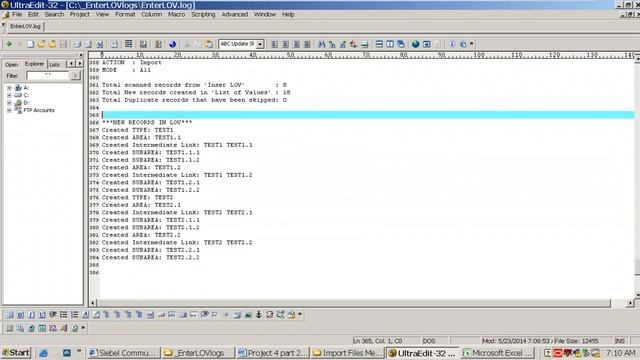
Task: Click the Open file folder icon
Action: [41, 44]
